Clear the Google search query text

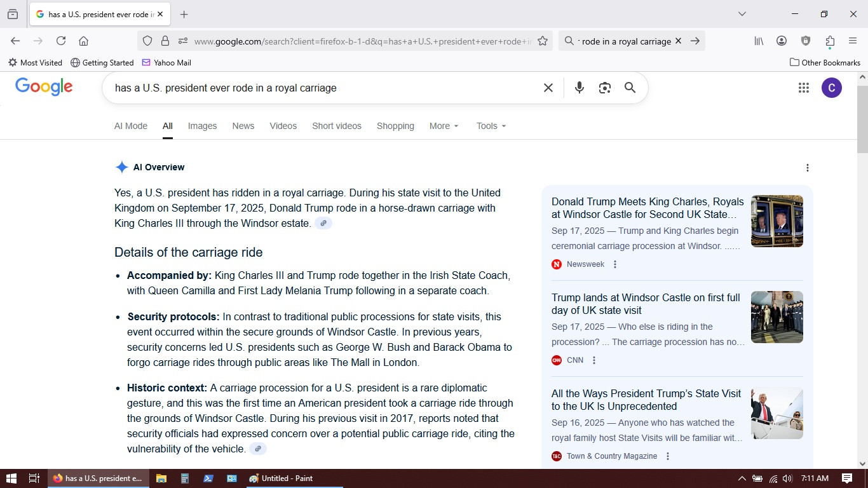pos(548,88)
